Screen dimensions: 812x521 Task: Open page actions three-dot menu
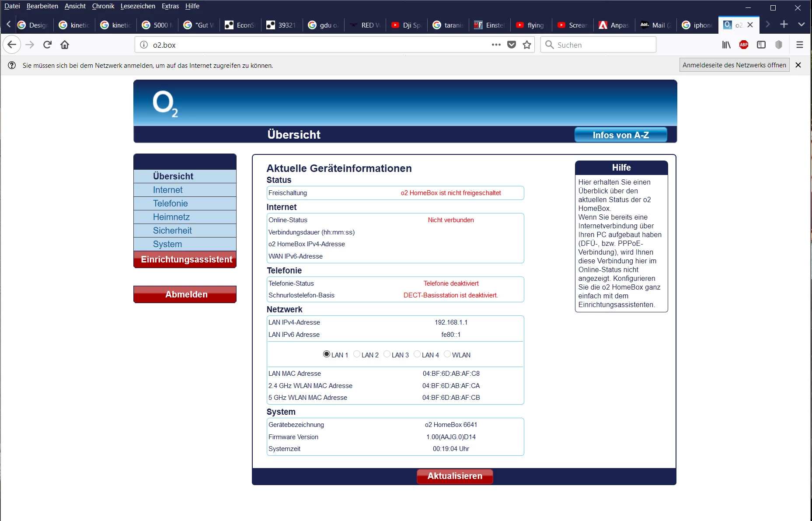[x=496, y=45]
